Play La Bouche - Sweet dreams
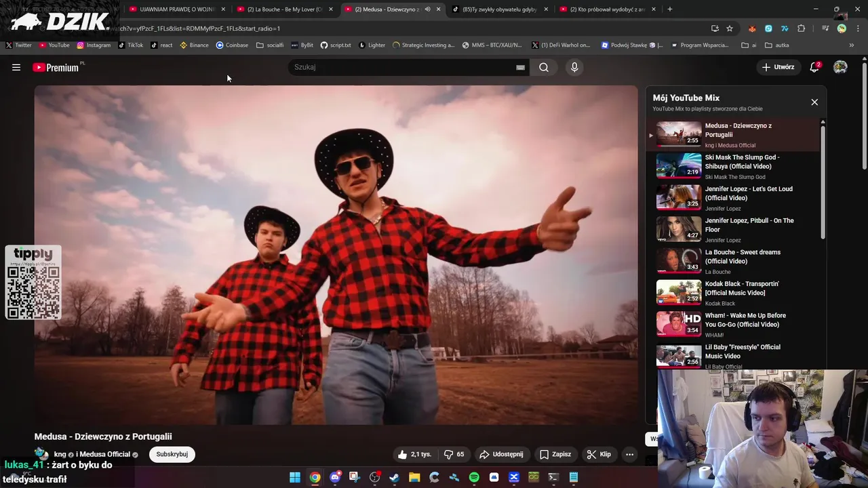 734,261
